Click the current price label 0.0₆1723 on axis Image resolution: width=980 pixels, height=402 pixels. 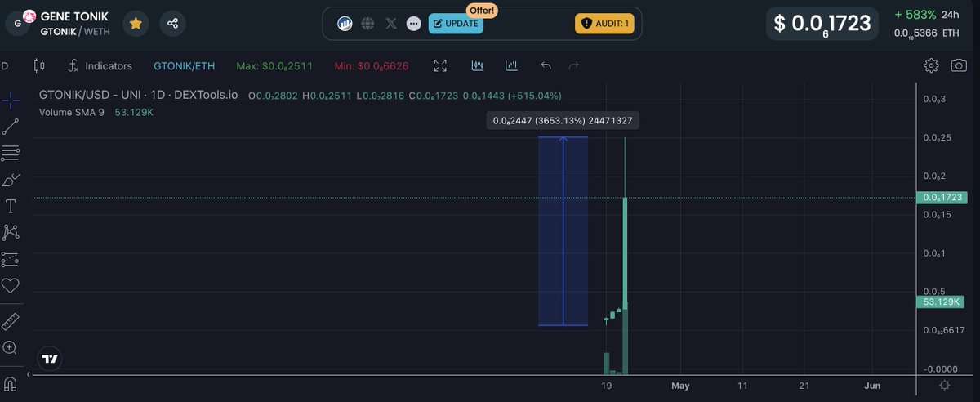coord(943,198)
